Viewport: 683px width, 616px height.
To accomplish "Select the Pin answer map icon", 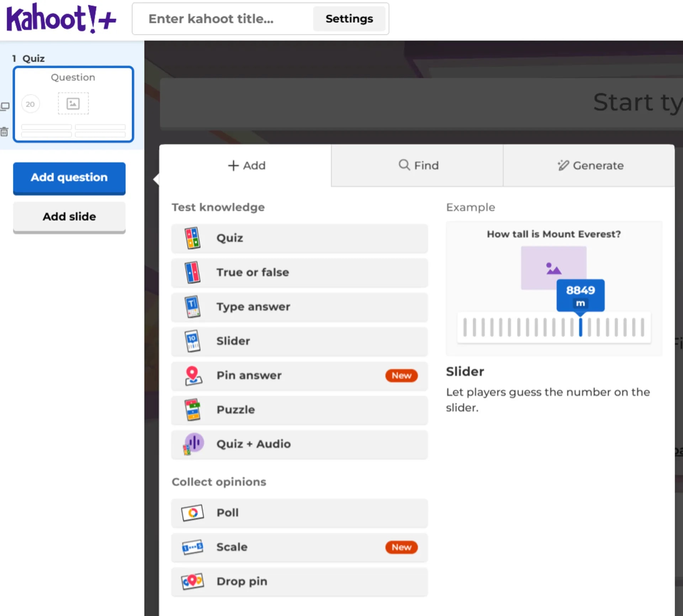I will tap(193, 376).
